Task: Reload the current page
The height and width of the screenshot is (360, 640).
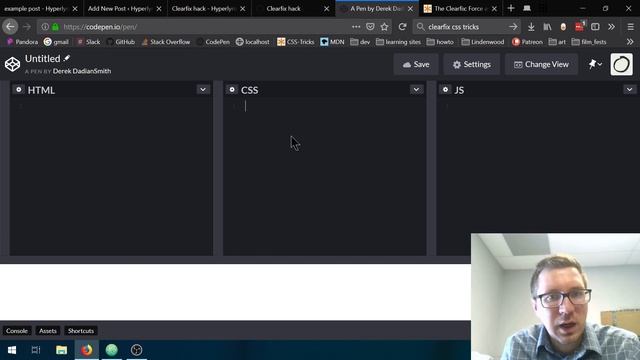Action: (402, 27)
